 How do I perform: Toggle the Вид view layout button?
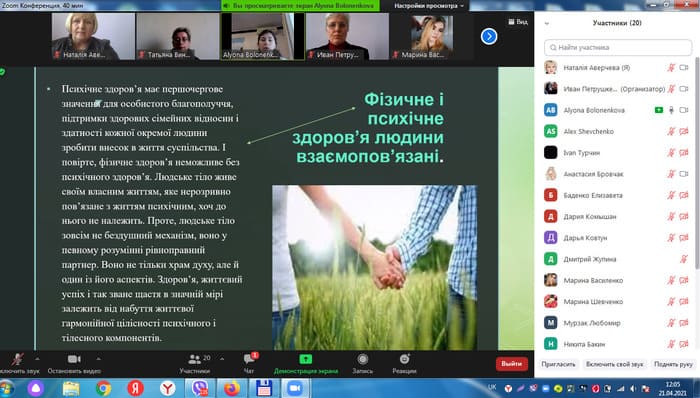(518, 21)
